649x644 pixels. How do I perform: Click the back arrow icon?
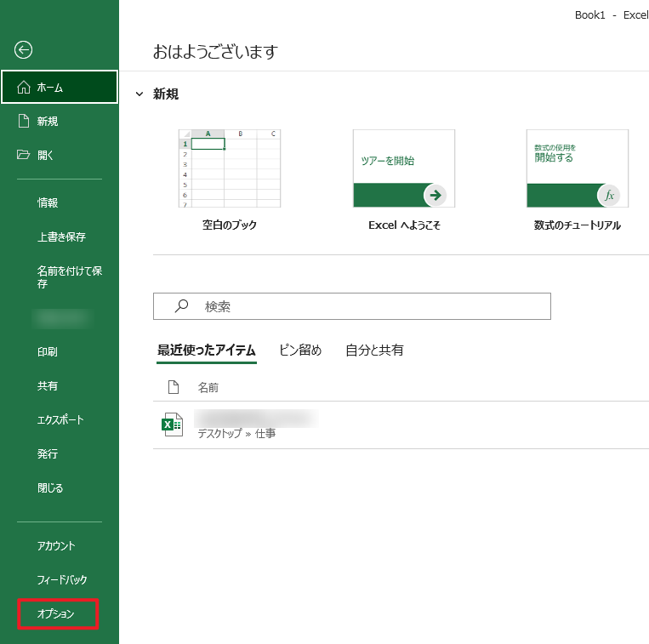click(x=23, y=50)
